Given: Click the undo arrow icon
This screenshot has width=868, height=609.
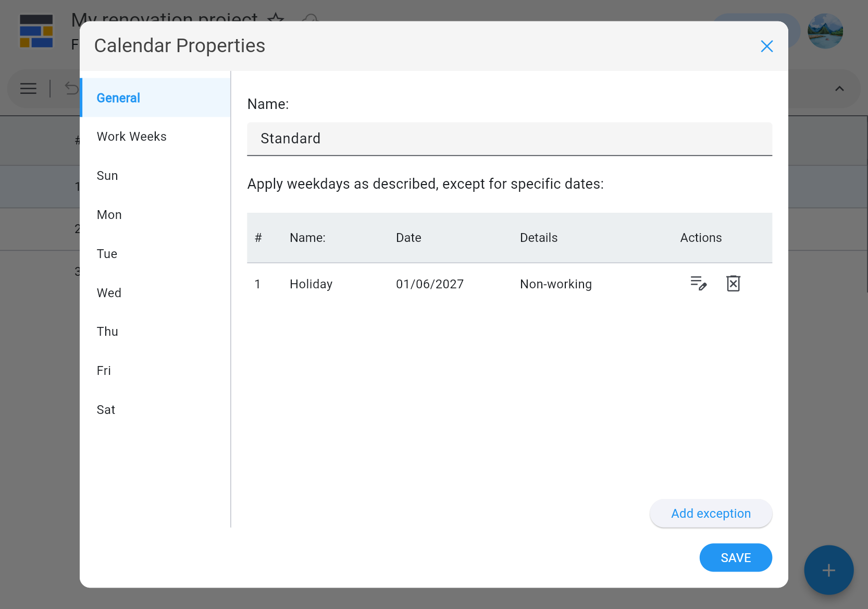Looking at the screenshot, I should click(71, 89).
